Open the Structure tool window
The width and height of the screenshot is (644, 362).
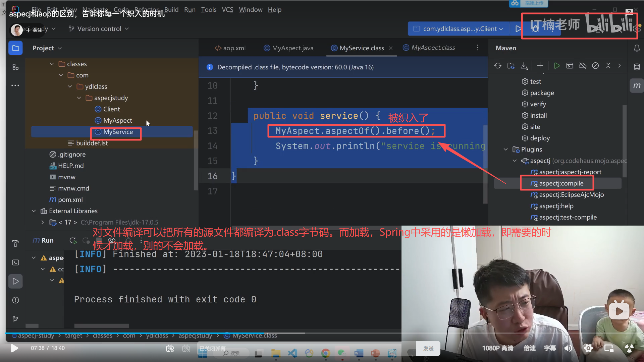(15, 67)
